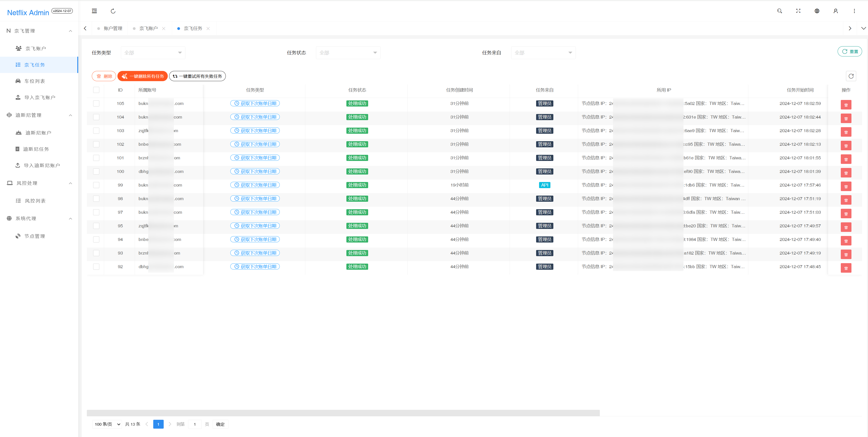Delete task row with ID 92
The image size is (868, 437).
tap(846, 268)
